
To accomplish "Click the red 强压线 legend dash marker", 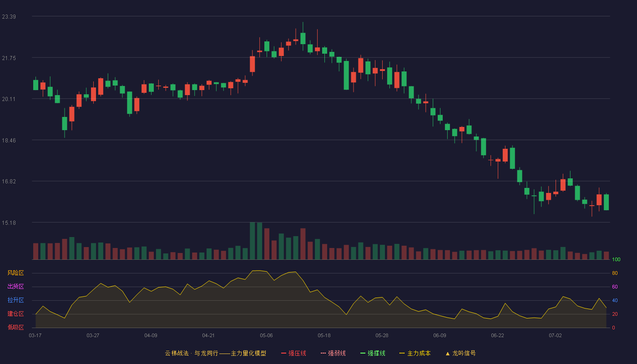I will coord(284,353).
